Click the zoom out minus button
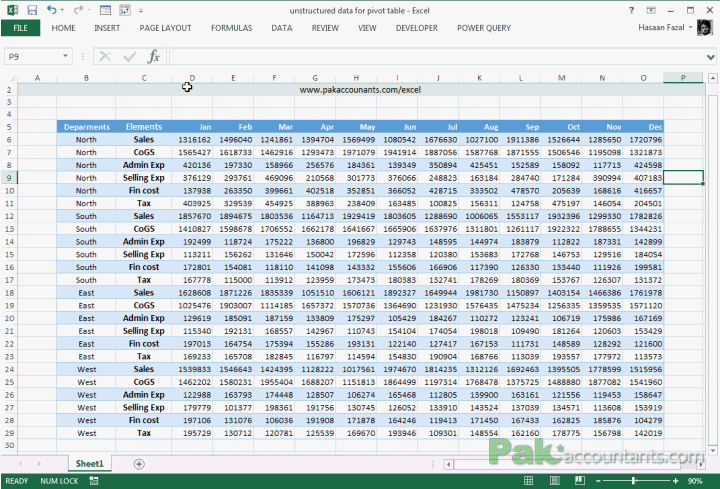The width and height of the screenshot is (720, 489). pos(598,481)
